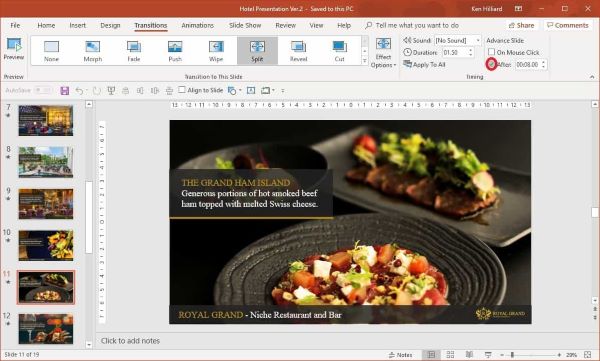Open the Comments pane
Screen dimensions: 600x361
pyautogui.click(x=568, y=25)
